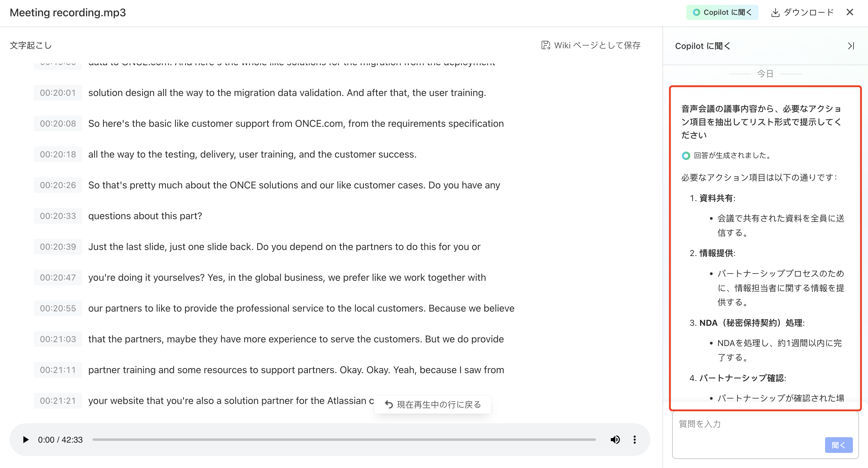Mute the audio using speaker icon
Image resolution: width=868 pixels, height=468 pixels.
coord(615,440)
